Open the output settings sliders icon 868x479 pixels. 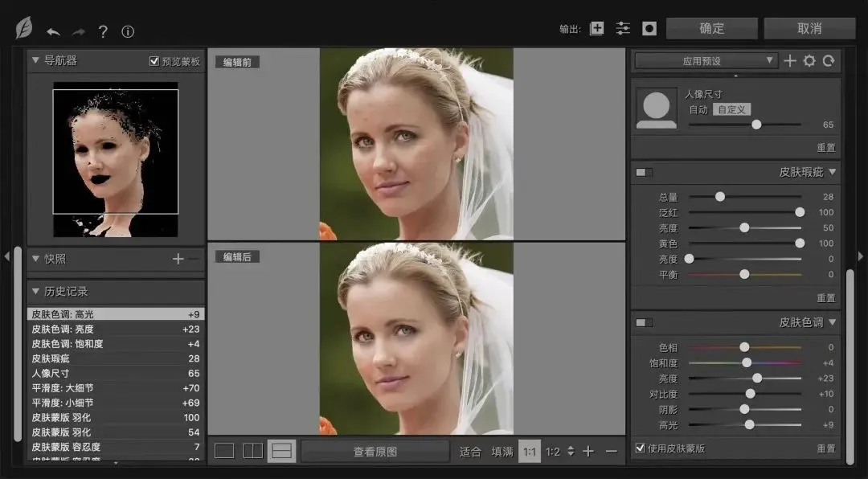point(623,29)
